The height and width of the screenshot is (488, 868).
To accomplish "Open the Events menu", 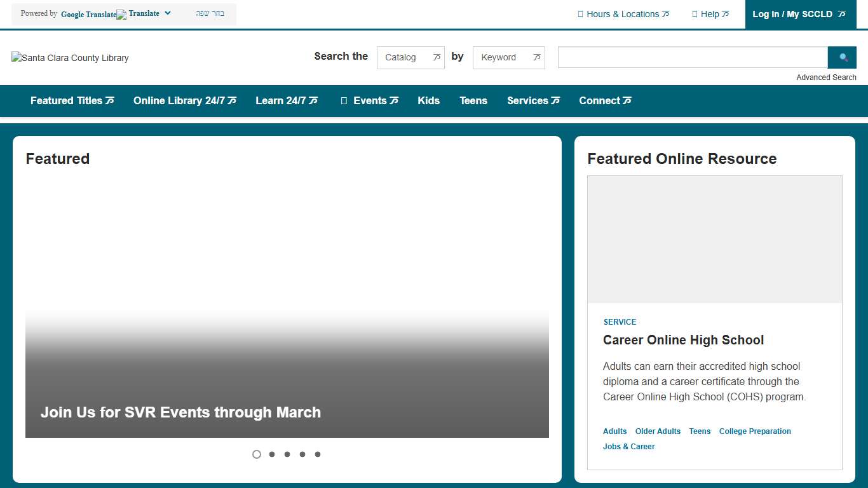I will (370, 100).
